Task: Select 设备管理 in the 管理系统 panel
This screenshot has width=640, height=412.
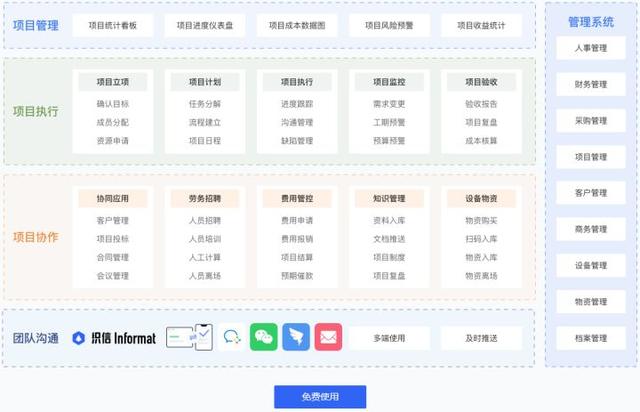Action: coord(591,265)
